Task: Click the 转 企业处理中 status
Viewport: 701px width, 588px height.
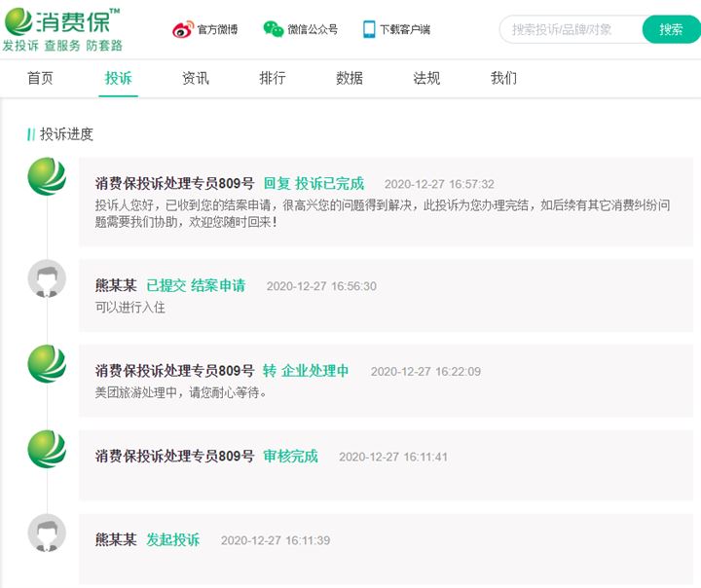Action: 306,371
